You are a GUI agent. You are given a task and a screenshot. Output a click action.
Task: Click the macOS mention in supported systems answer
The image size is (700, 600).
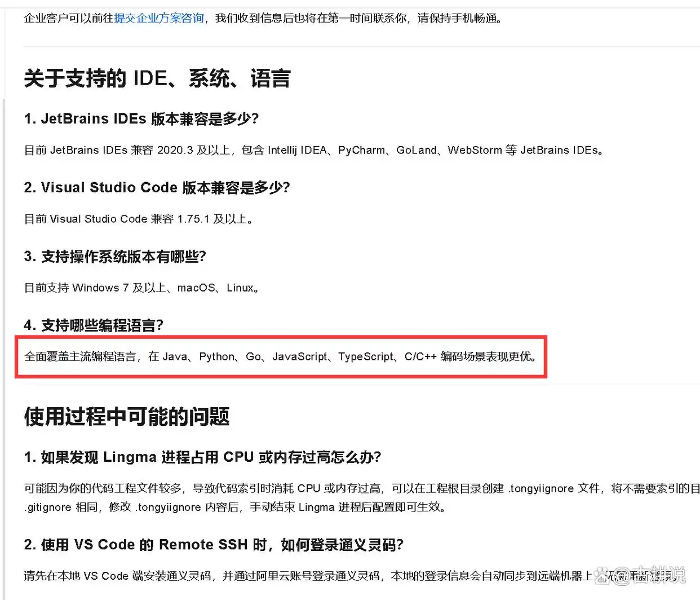pos(196,288)
